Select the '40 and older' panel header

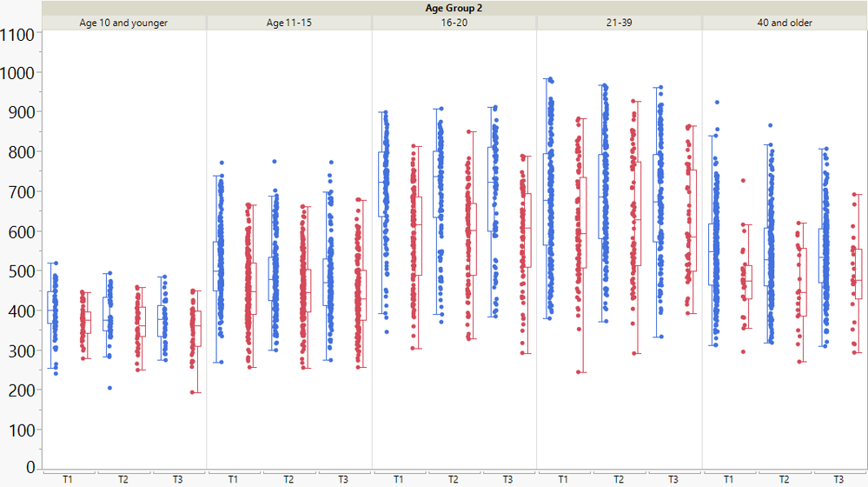point(785,23)
